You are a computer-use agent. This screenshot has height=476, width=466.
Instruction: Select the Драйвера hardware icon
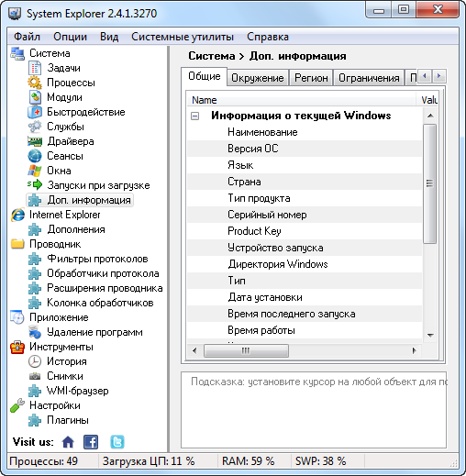[35, 141]
